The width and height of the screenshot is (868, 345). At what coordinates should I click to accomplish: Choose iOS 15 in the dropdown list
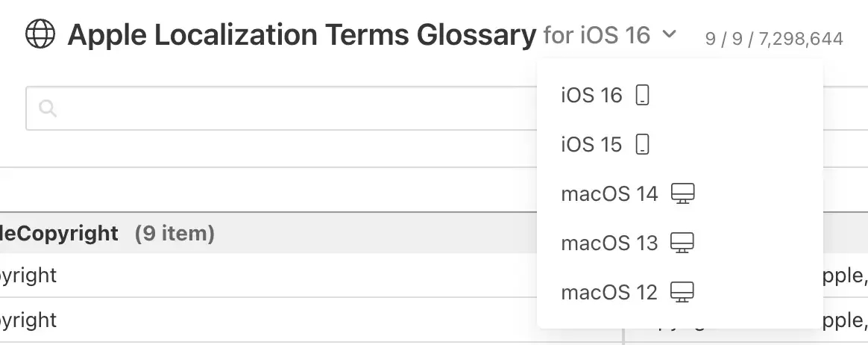pyautogui.click(x=591, y=145)
